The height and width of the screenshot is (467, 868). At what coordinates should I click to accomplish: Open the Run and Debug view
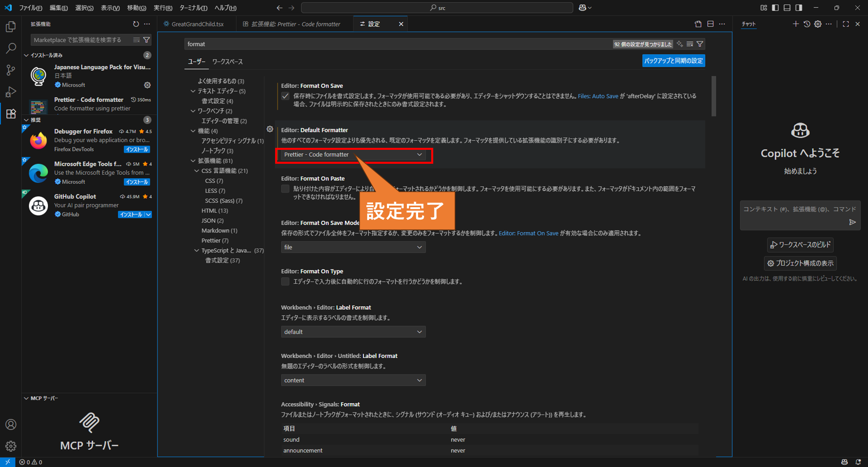pyautogui.click(x=11, y=92)
